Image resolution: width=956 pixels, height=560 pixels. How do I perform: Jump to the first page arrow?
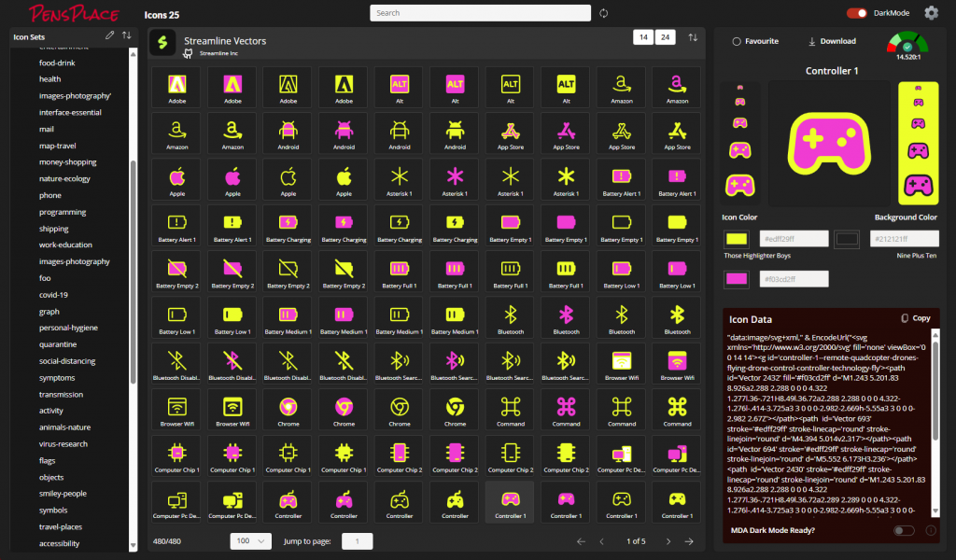581,541
